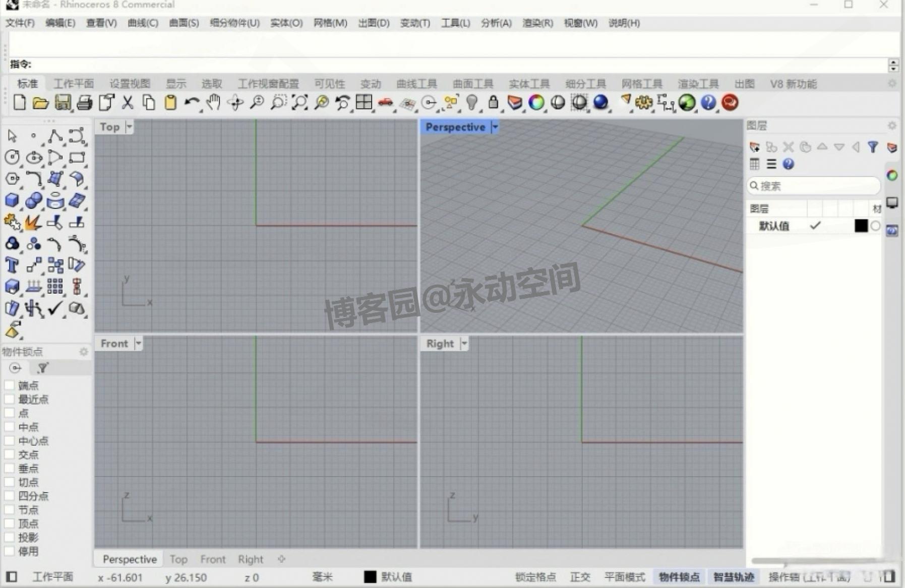Click the Save file icon

[x=63, y=103]
